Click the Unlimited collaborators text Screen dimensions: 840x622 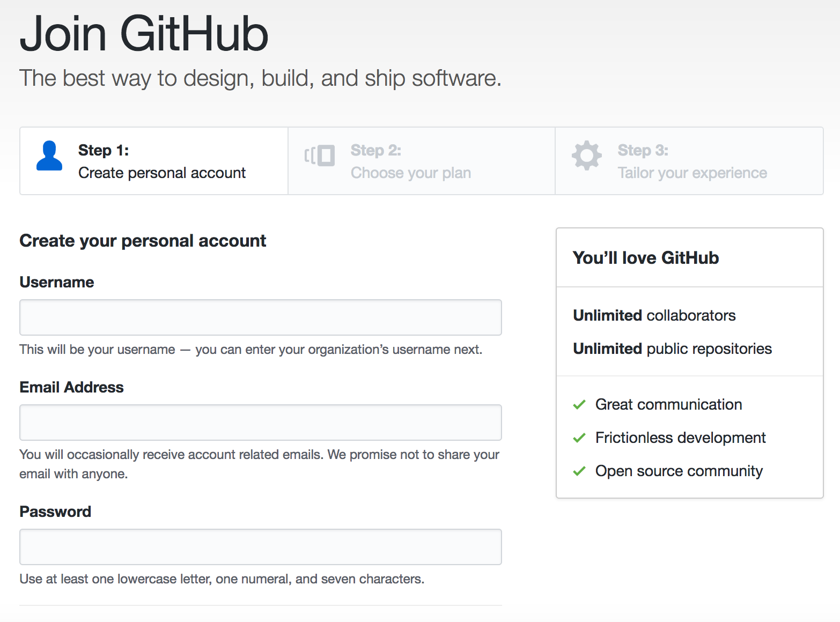(x=654, y=315)
